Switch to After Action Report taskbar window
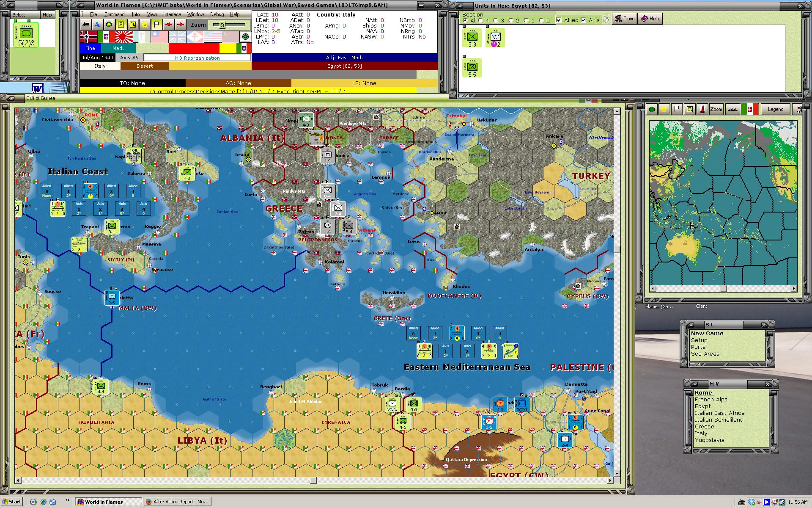The image size is (812, 508). pos(177,502)
